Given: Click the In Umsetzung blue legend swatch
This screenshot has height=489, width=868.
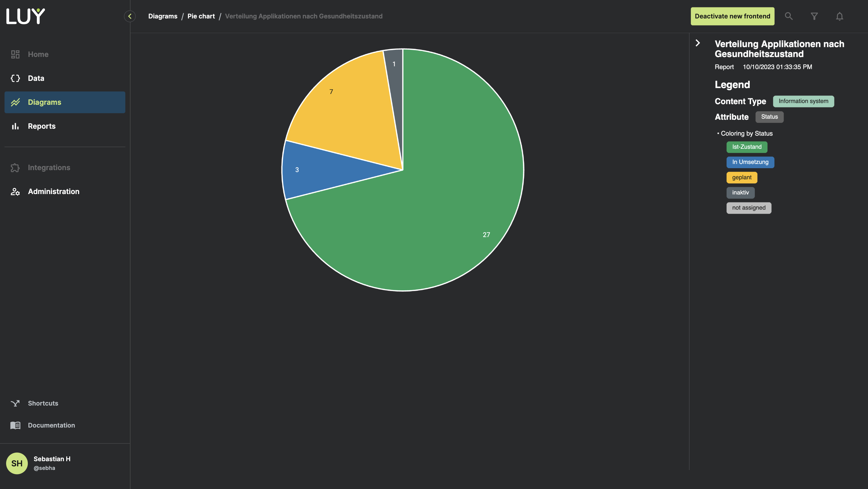Looking at the screenshot, I should 750,162.
